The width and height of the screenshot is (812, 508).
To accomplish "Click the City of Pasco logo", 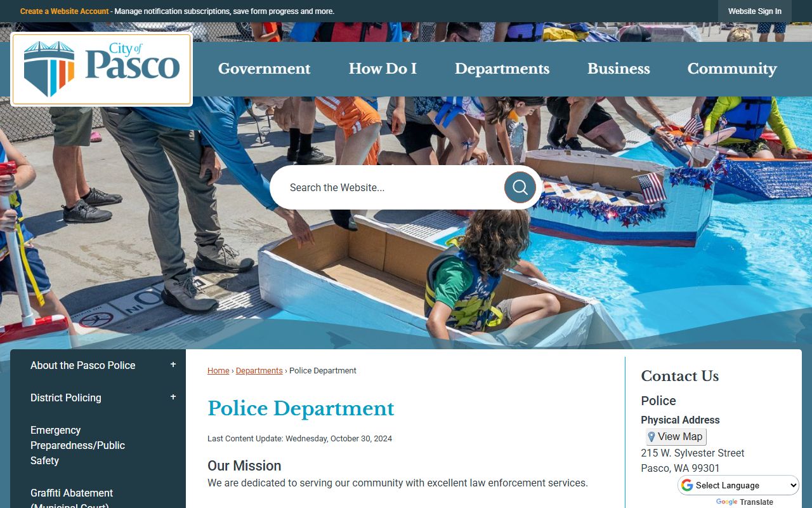I will click(101, 69).
